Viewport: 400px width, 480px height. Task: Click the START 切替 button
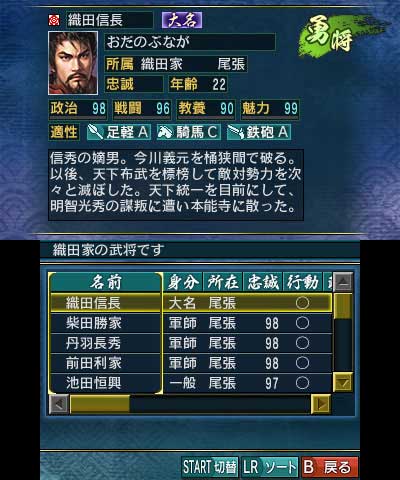(x=210, y=467)
